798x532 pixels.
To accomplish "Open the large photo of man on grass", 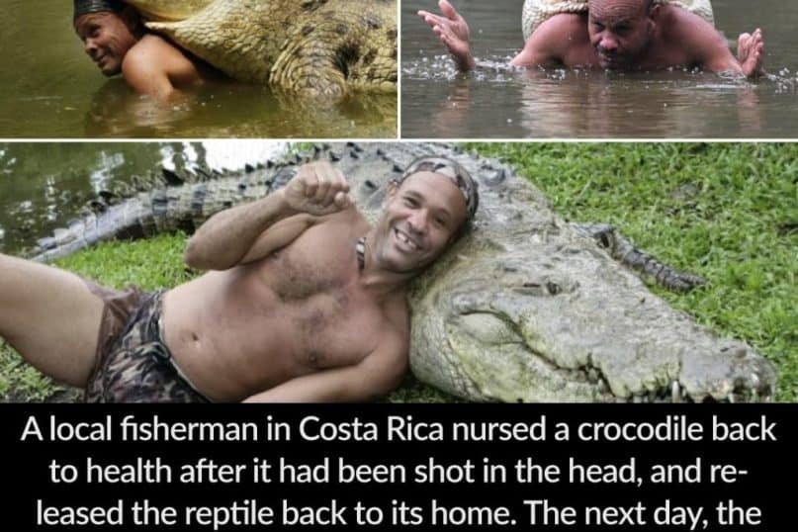I will [399, 272].
